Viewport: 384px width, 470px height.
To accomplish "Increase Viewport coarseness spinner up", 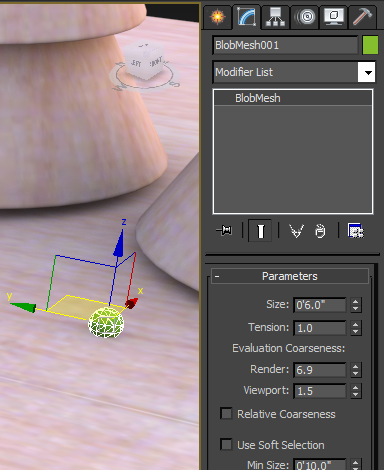I will 356,387.
